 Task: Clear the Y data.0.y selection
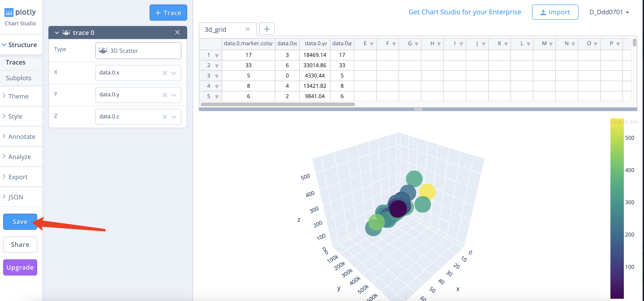pyautogui.click(x=165, y=95)
